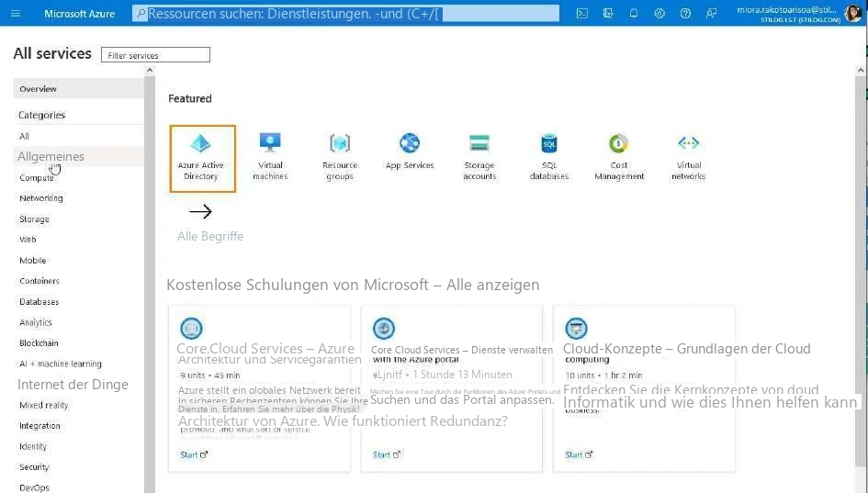Click the Alle anzeigen training link
Viewport: 868px width, 493px height.
tap(492, 285)
